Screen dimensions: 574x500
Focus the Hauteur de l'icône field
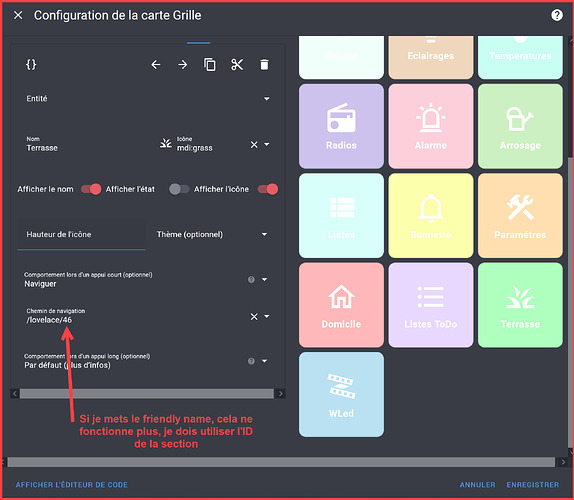(81, 234)
